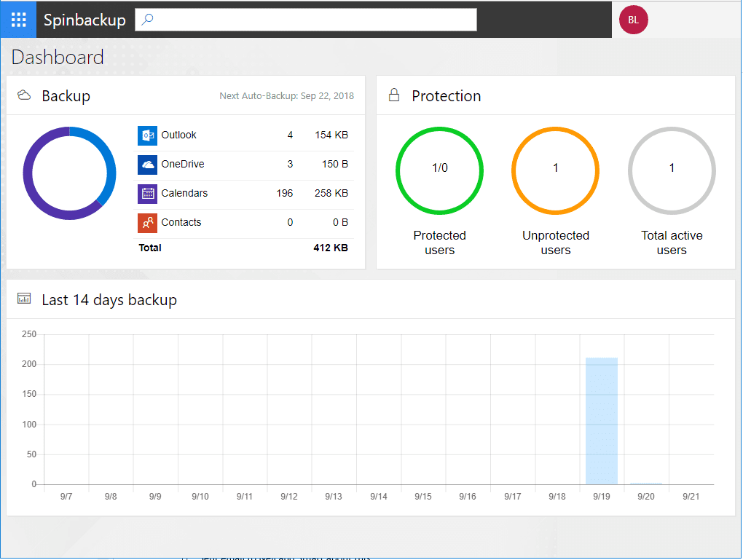Click the orange Unprotected users circle
This screenshot has width=743, height=560.
point(555,170)
